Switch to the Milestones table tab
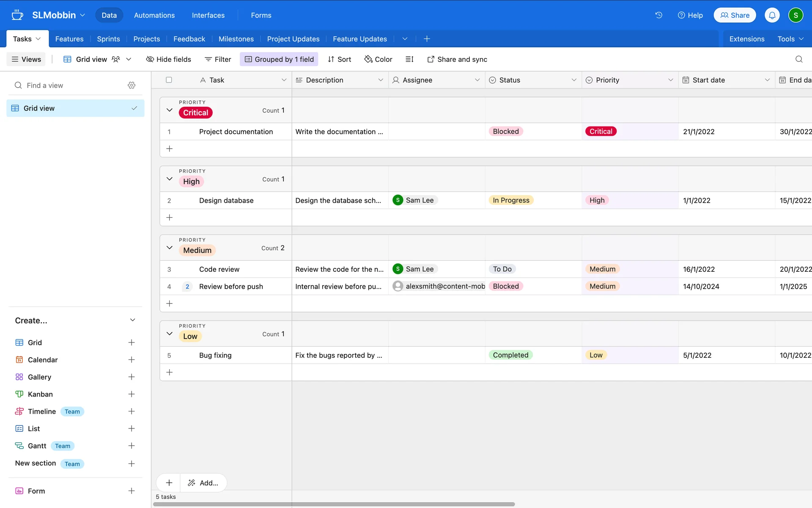 pos(236,39)
